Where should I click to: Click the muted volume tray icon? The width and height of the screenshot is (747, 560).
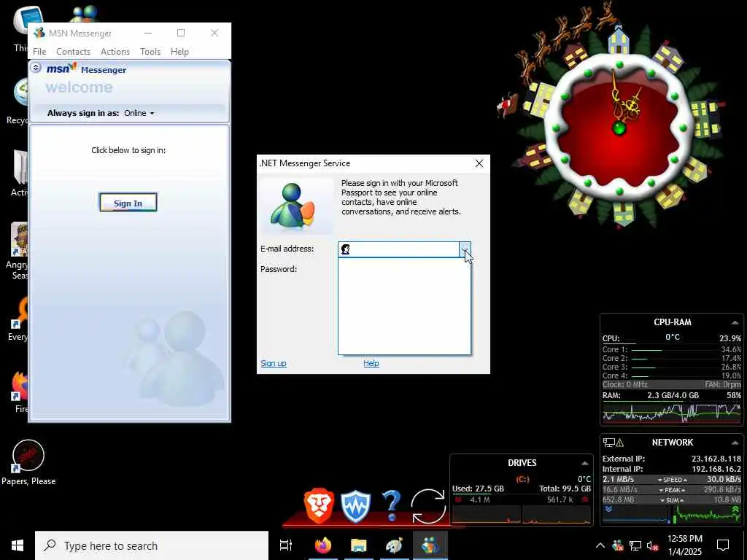tap(653, 546)
